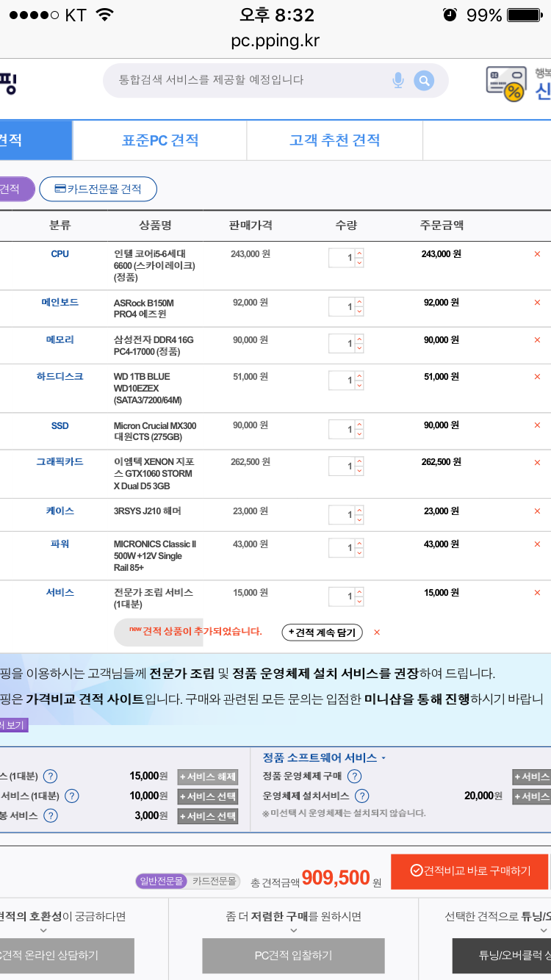Screen dimensions: 551x980
Task: Click help icon next to 정품 운영체제 구매
Action: (354, 777)
